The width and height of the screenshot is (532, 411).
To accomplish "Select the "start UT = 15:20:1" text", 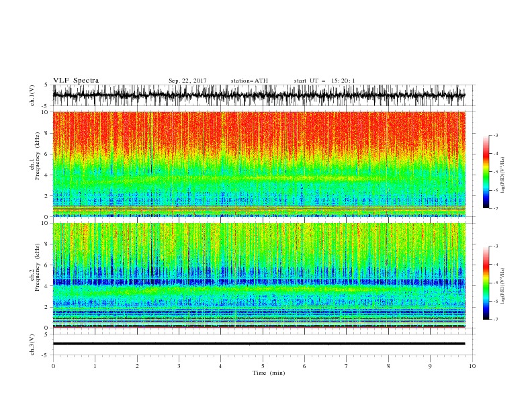I will pos(324,81).
